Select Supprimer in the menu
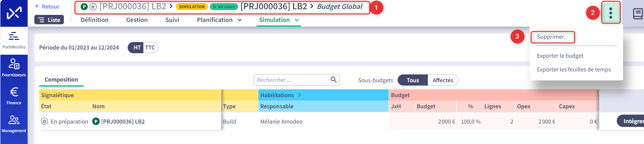Image resolution: width=644 pixels, height=144 pixels. click(550, 37)
